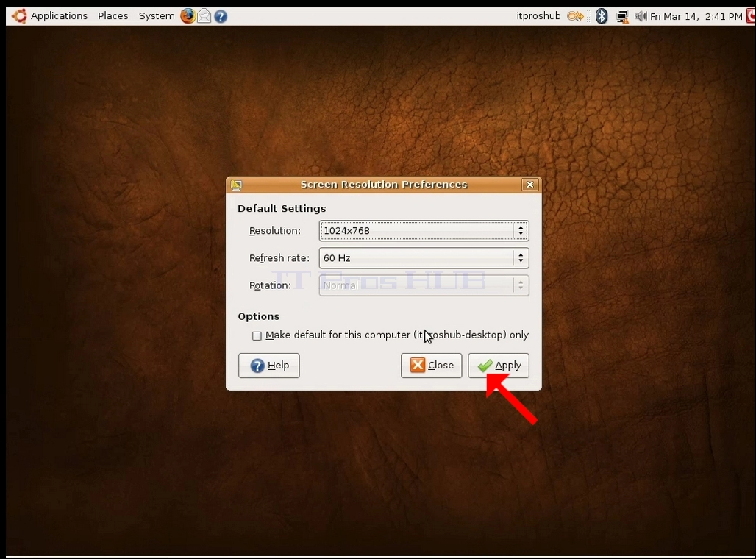Expand the Resolution 1024x768 dropdown

tap(424, 230)
